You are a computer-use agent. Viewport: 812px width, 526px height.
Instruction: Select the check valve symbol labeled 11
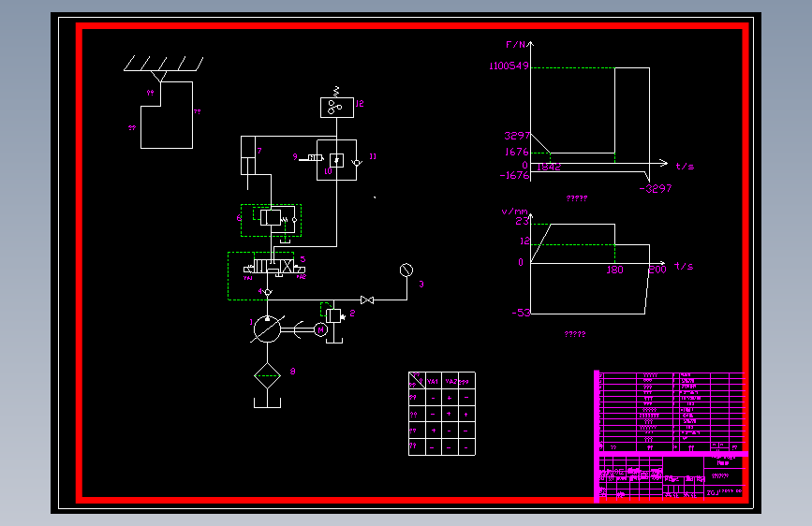tap(356, 163)
